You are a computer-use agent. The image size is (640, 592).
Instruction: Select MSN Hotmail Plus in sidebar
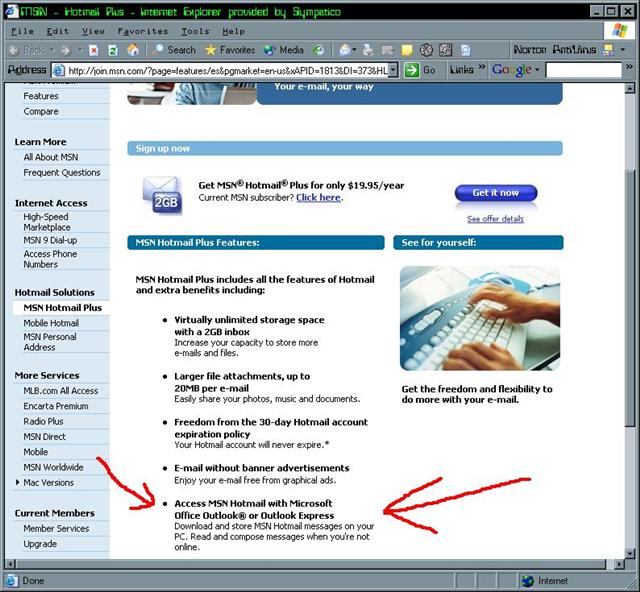(62, 308)
